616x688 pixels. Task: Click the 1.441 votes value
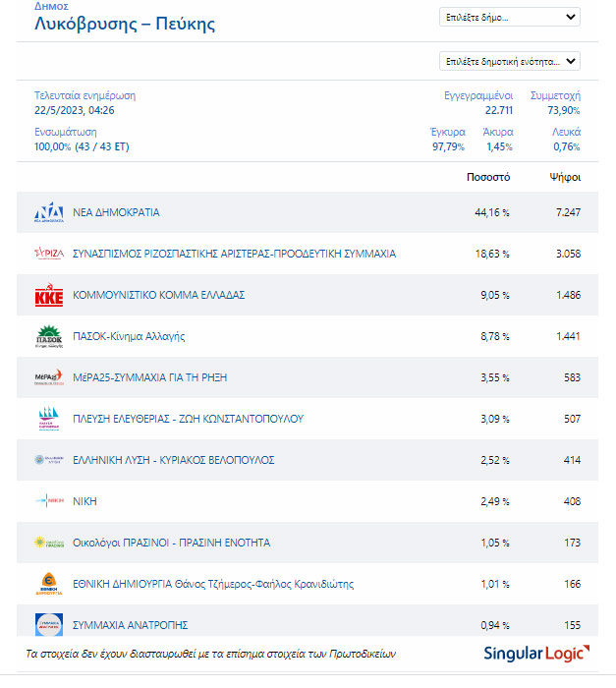568,336
